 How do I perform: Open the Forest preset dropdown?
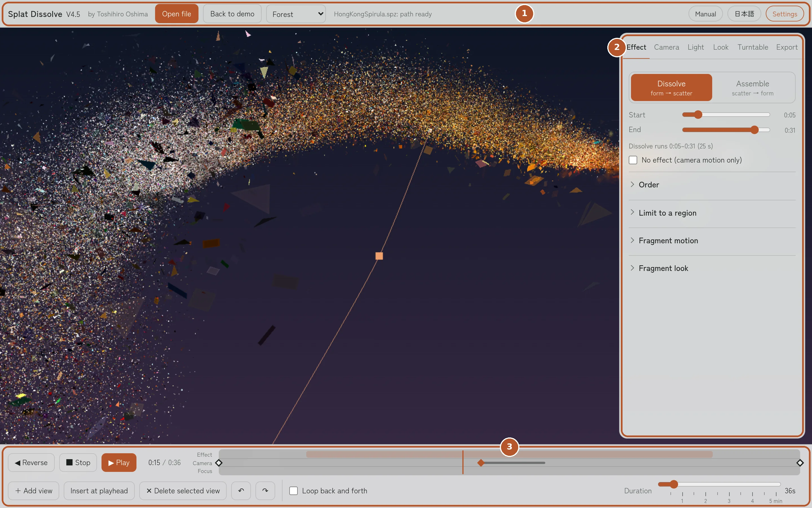point(296,14)
